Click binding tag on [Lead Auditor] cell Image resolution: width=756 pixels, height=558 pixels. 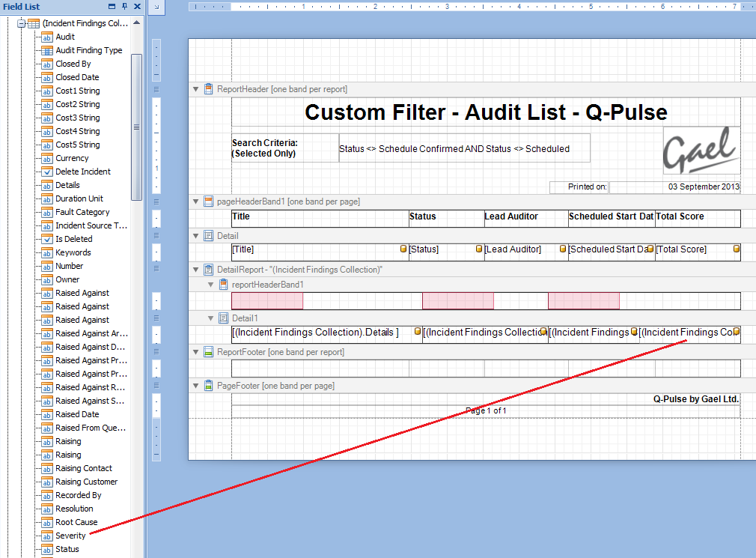click(563, 249)
